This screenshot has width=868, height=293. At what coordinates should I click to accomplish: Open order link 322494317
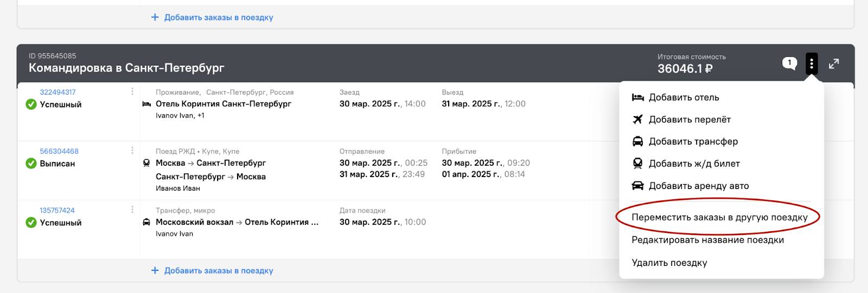point(58,92)
